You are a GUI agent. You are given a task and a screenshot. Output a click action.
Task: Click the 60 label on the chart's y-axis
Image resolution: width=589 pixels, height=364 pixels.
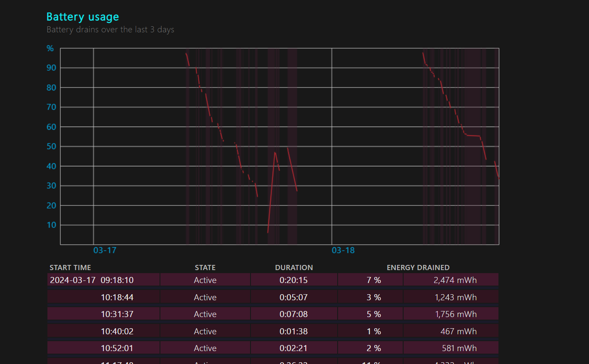pos(52,127)
